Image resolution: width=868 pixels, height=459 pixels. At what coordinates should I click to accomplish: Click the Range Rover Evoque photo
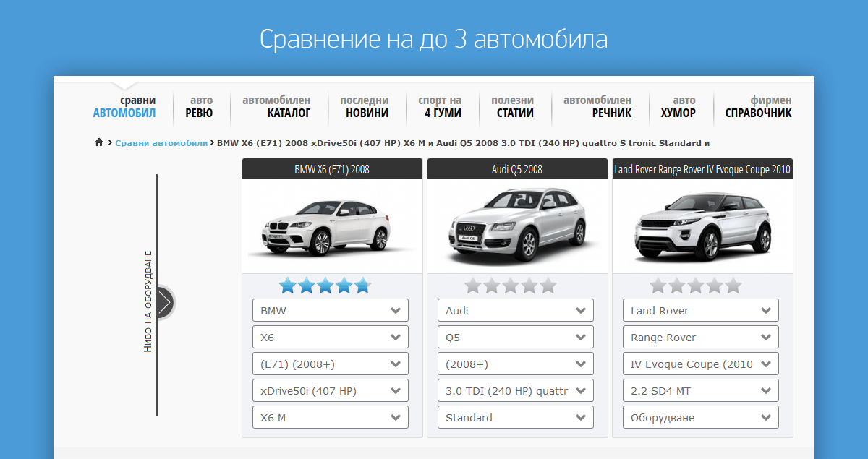point(702,226)
